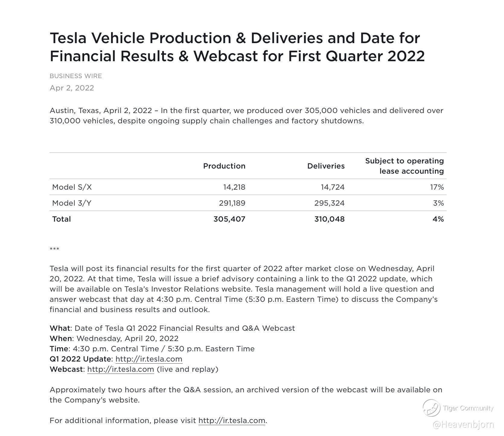The width and height of the screenshot is (504, 436).
Task: Click the press release headline
Action: [237, 47]
